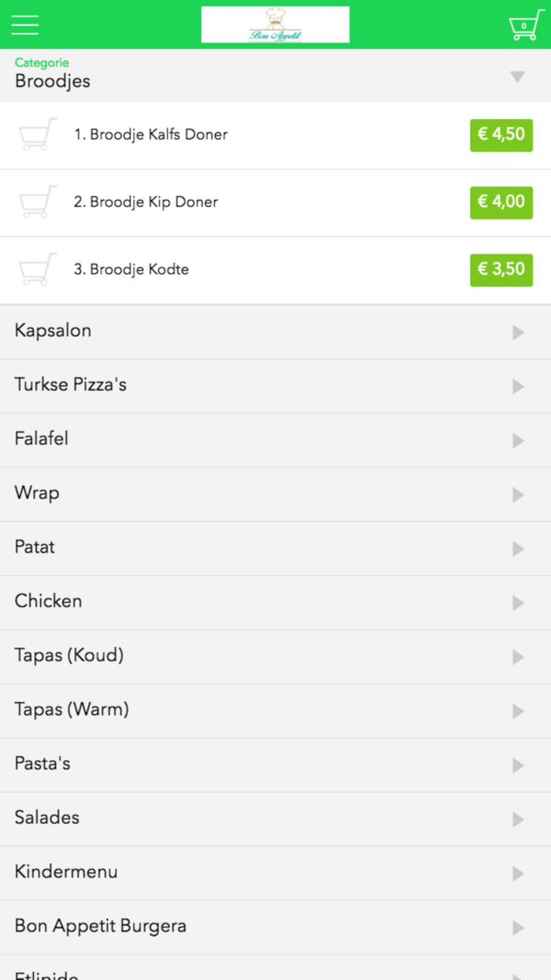551x980 pixels.
Task: Select the Chicken category
Action: (x=48, y=601)
